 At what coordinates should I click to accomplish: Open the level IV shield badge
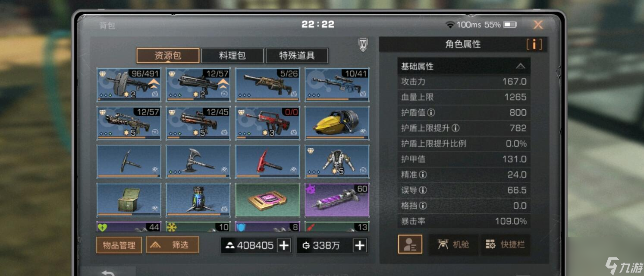click(x=363, y=44)
